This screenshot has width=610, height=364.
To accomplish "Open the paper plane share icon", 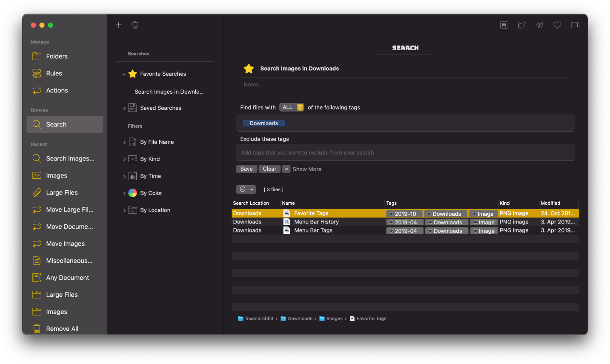I will [539, 25].
